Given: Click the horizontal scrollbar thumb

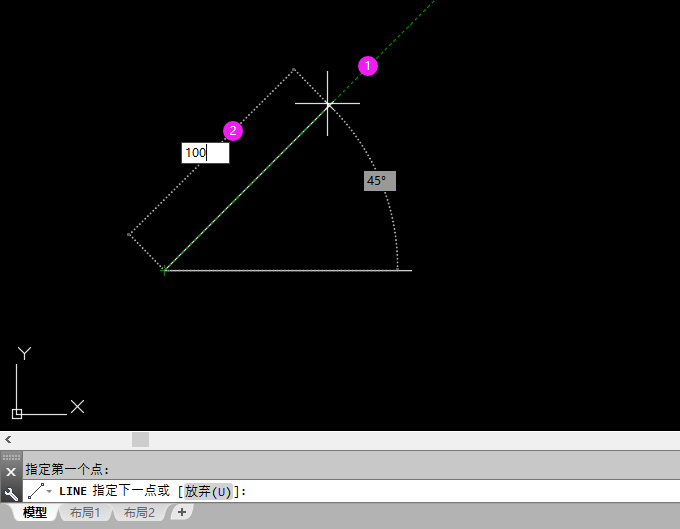Looking at the screenshot, I should [140, 440].
